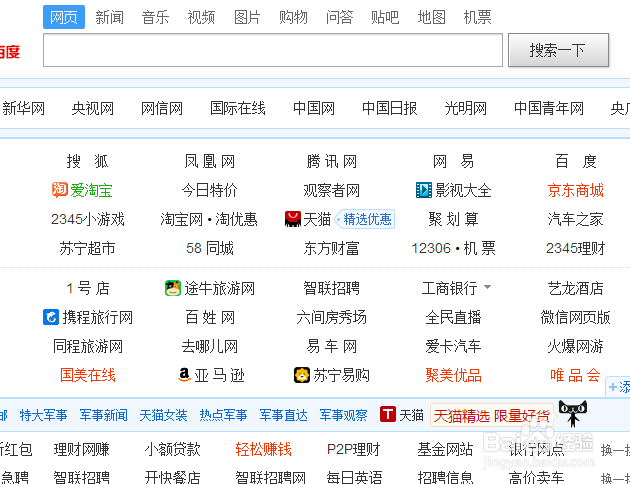The height and width of the screenshot is (484, 630).
Task: Open the 智联招聘 link in the site grid
Action: pos(331,288)
